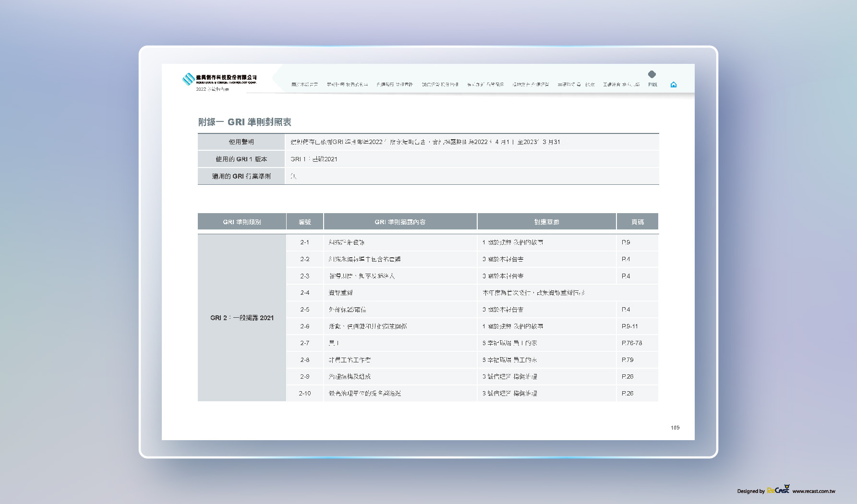
Task: Select the chapter note in row 2-4
Action: tap(568, 293)
